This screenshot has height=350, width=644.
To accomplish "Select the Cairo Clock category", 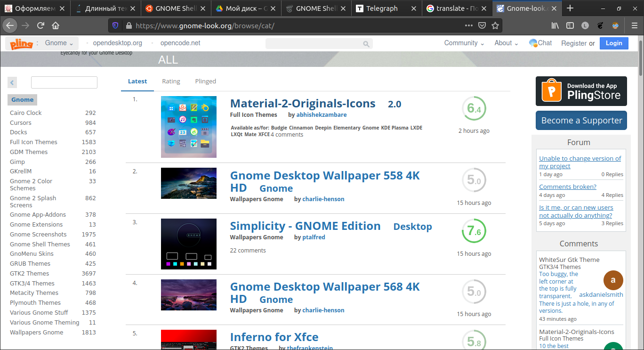I will 26,113.
